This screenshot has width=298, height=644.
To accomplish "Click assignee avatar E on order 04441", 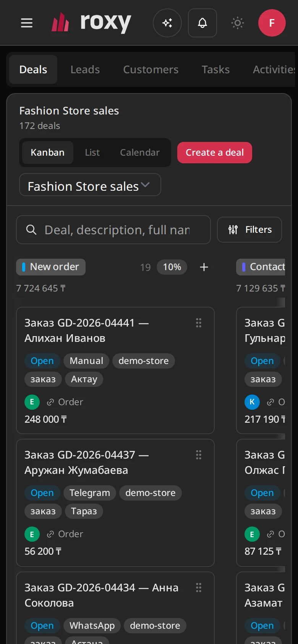I will (32, 402).
